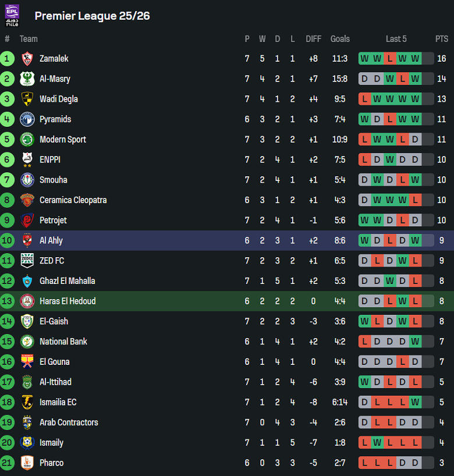Click the Ismaily club crest

coord(27,442)
